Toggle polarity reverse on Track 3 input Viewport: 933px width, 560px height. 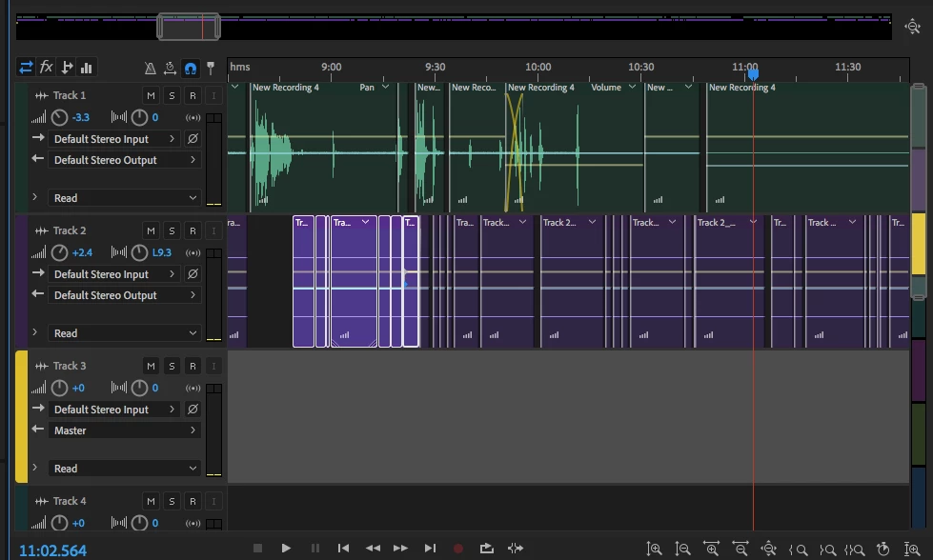[x=193, y=409]
